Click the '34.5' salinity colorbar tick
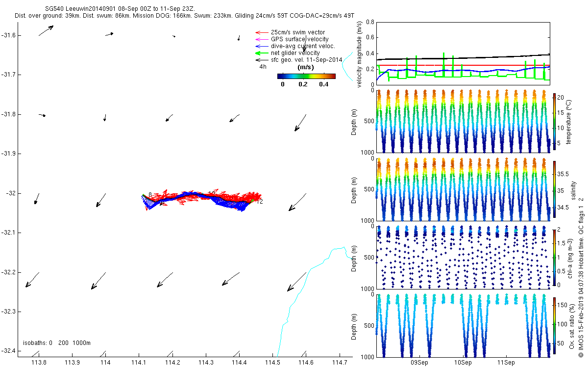The image size is (588, 368). click(563, 208)
